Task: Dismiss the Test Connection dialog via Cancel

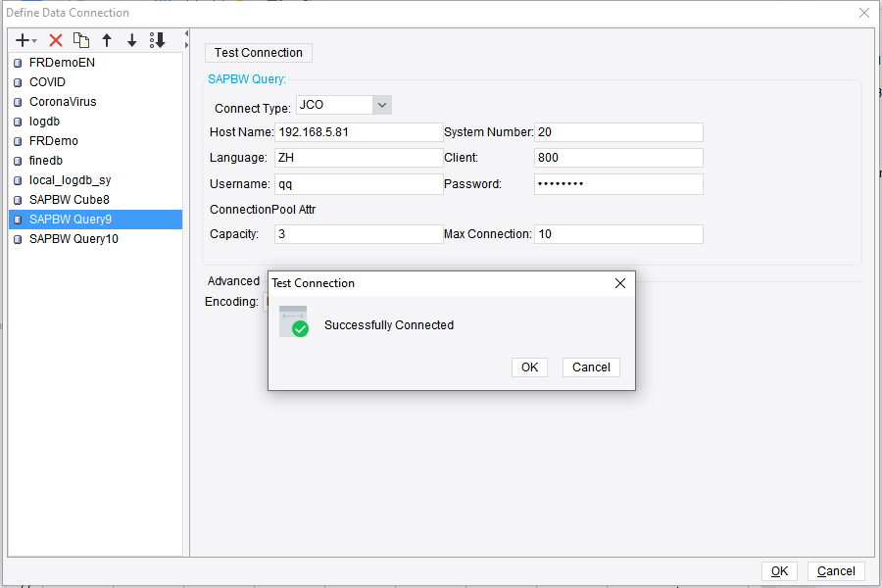Action: [591, 367]
